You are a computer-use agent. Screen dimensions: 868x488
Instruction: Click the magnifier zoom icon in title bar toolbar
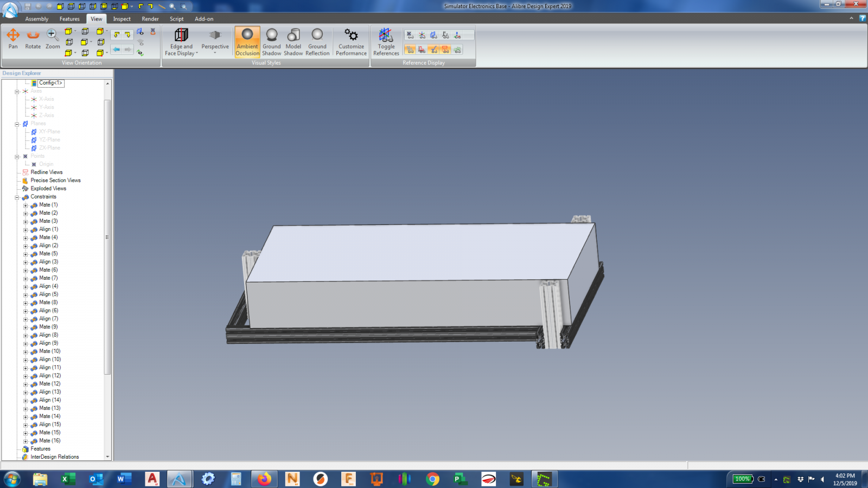click(173, 7)
